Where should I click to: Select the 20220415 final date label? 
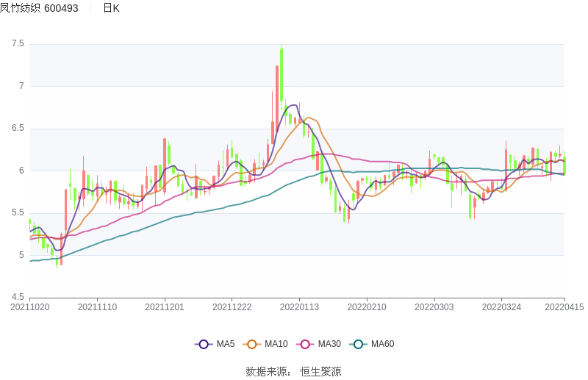click(x=564, y=307)
